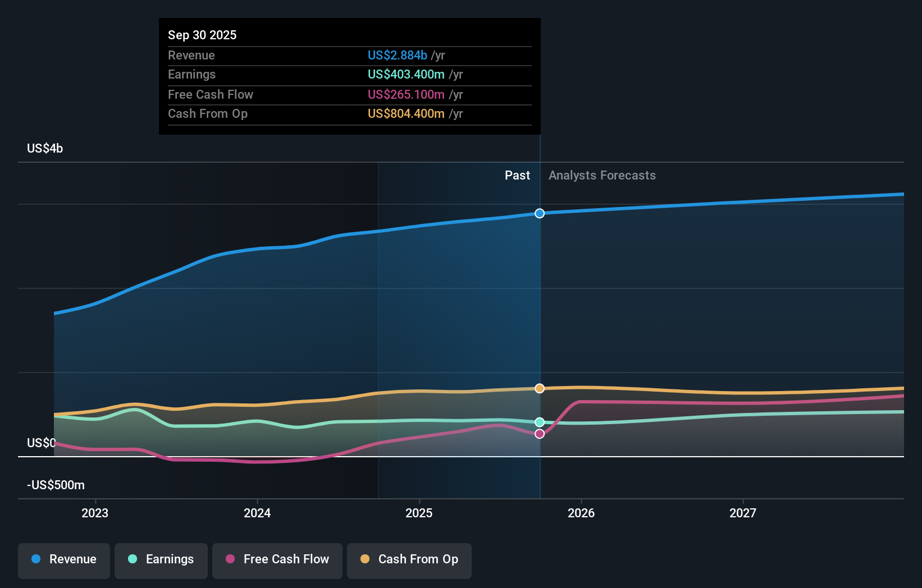Screen dimensions: 922x588
Task: Click the orange Cash From Op legend dot
Action: (x=366, y=559)
